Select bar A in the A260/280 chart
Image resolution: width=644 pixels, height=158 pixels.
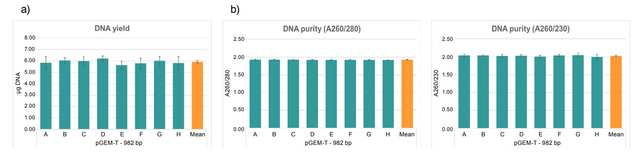[255, 94]
